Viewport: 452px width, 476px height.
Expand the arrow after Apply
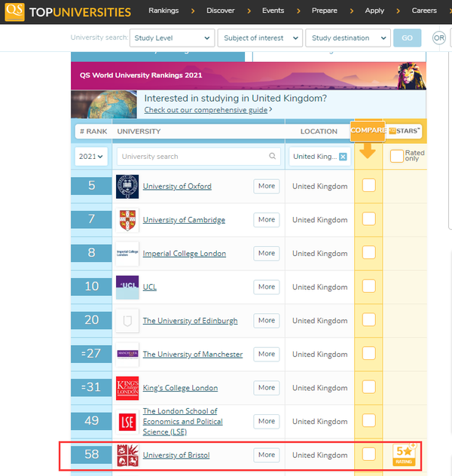click(x=398, y=11)
